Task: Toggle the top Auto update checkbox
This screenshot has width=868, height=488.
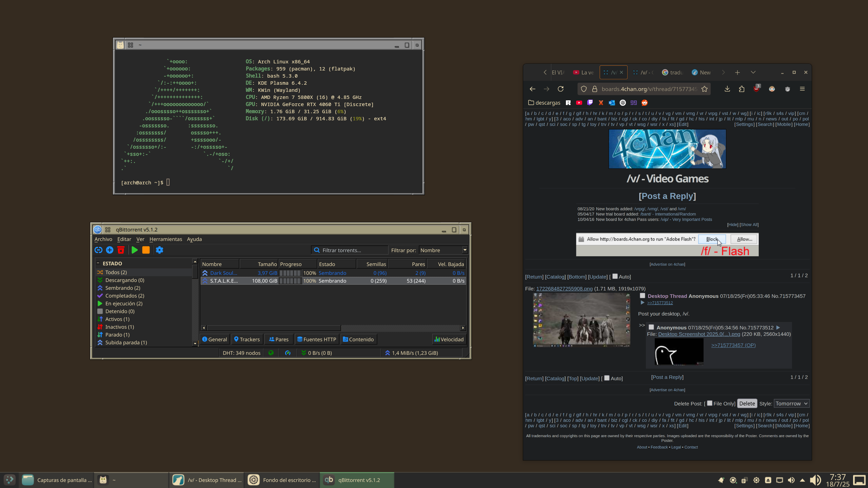Action: click(615, 276)
